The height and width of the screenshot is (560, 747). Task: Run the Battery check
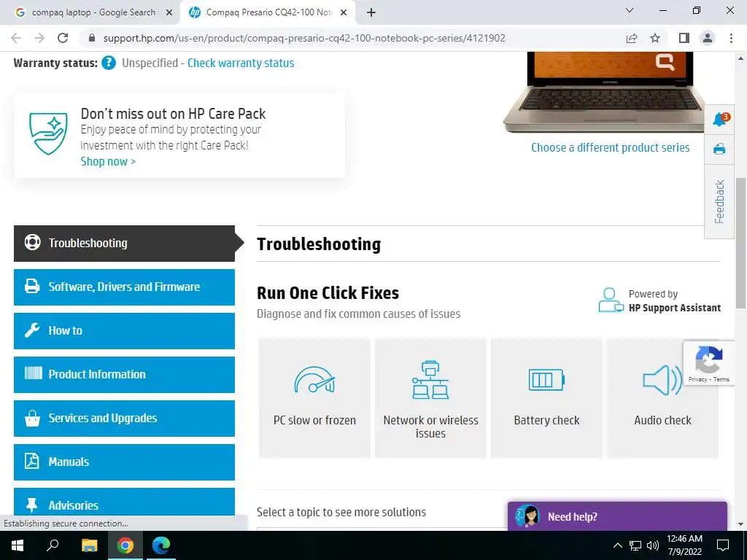coord(546,398)
